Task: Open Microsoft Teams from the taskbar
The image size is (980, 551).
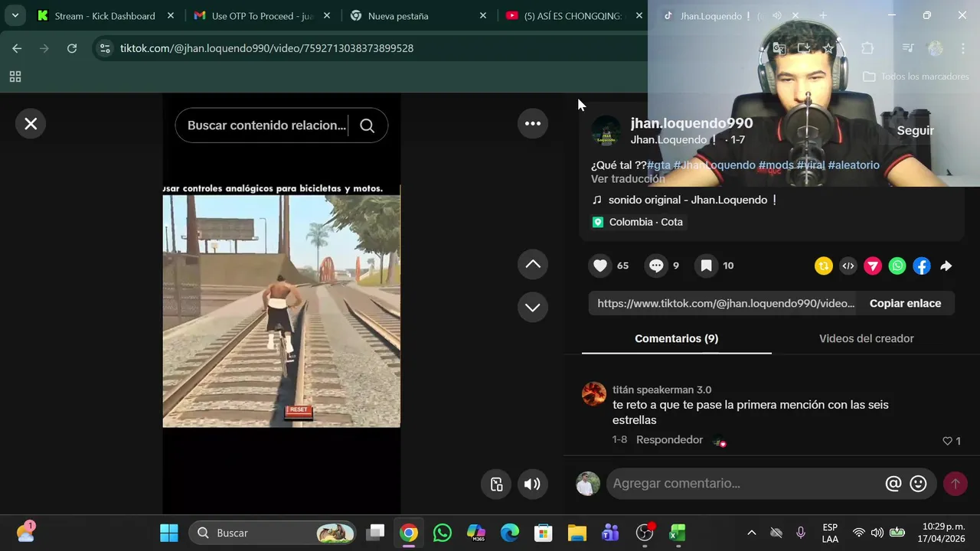Action: [x=610, y=533]
